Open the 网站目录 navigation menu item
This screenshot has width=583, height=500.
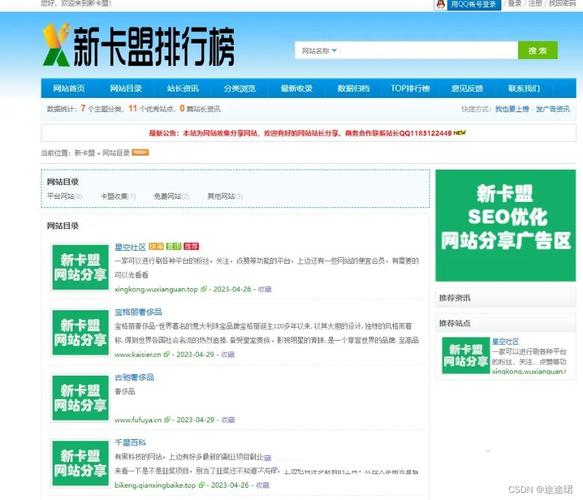pos(126,88)
